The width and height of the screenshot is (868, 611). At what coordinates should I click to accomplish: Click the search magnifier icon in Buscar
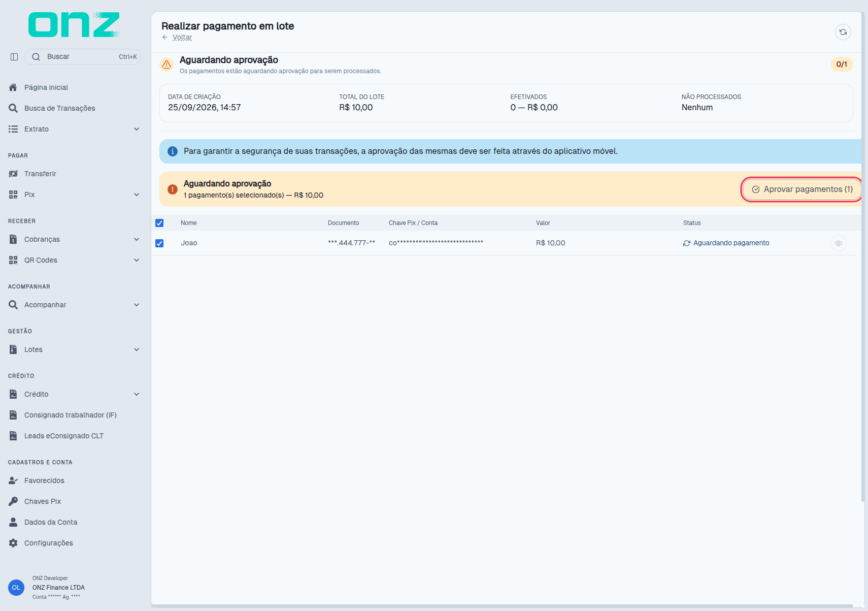tap(36, 57)
